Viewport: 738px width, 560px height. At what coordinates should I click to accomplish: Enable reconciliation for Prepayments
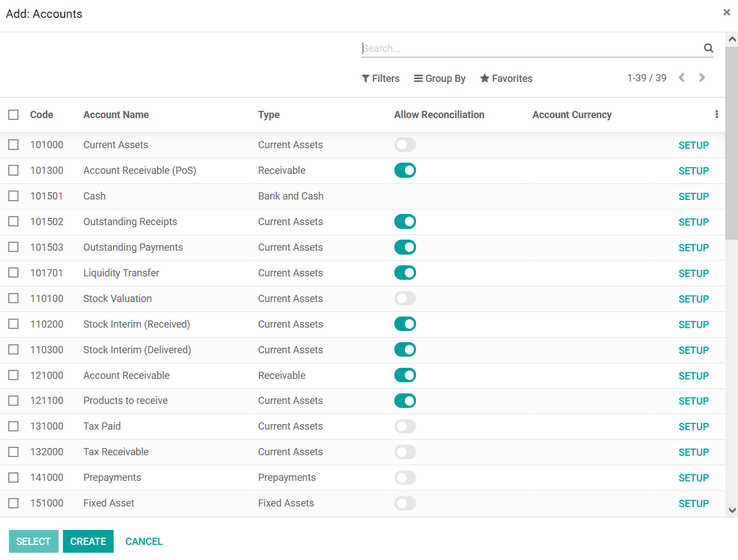click(405, 478)
